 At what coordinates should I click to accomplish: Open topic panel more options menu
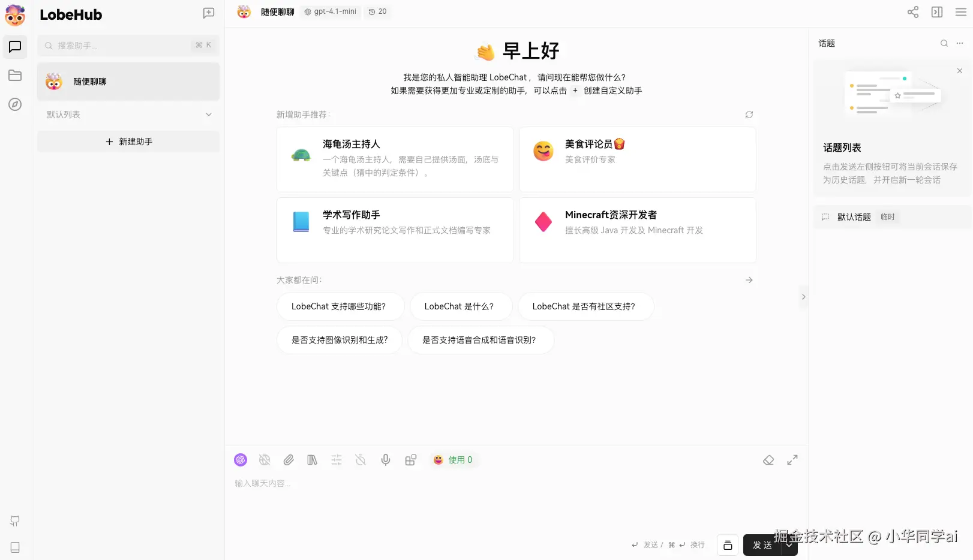(960, 43)
